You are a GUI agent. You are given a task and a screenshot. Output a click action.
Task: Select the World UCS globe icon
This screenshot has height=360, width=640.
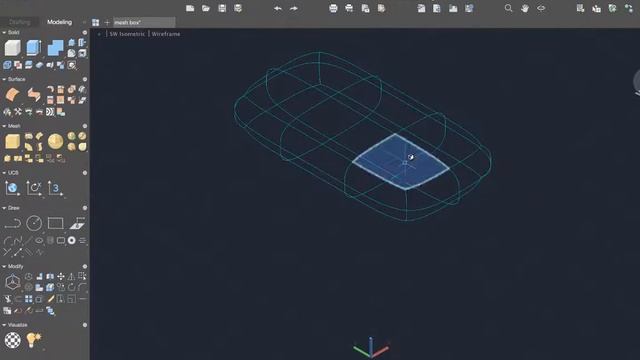click(12, 188)
